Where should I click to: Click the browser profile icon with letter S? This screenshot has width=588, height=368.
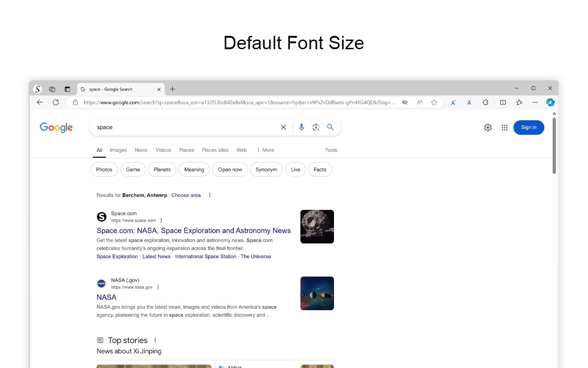(x=38, y=89)
